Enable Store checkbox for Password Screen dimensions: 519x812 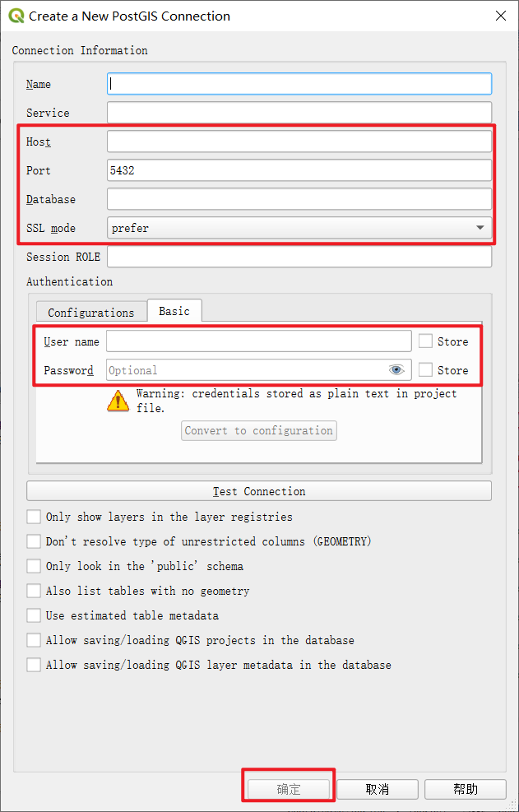[425, 369]
